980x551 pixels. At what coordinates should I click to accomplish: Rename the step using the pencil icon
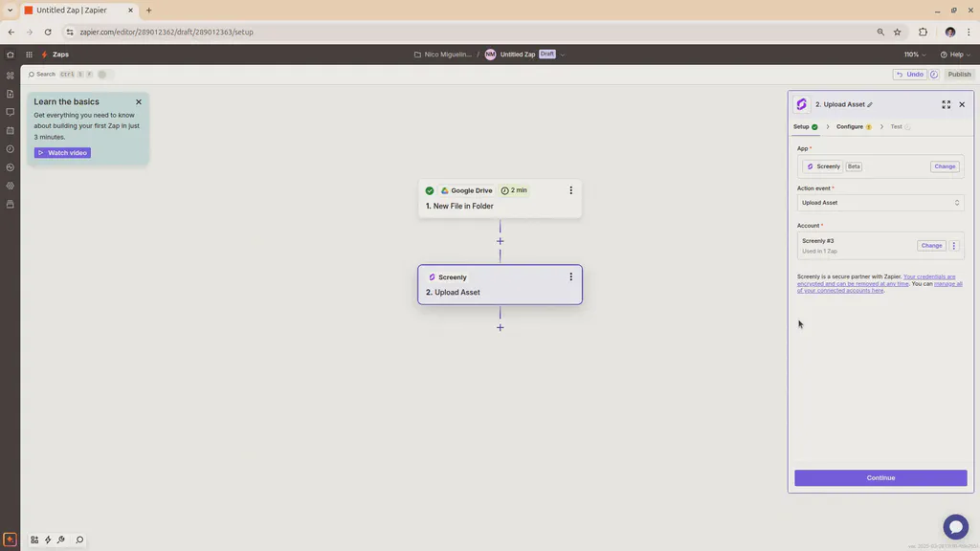870,104
